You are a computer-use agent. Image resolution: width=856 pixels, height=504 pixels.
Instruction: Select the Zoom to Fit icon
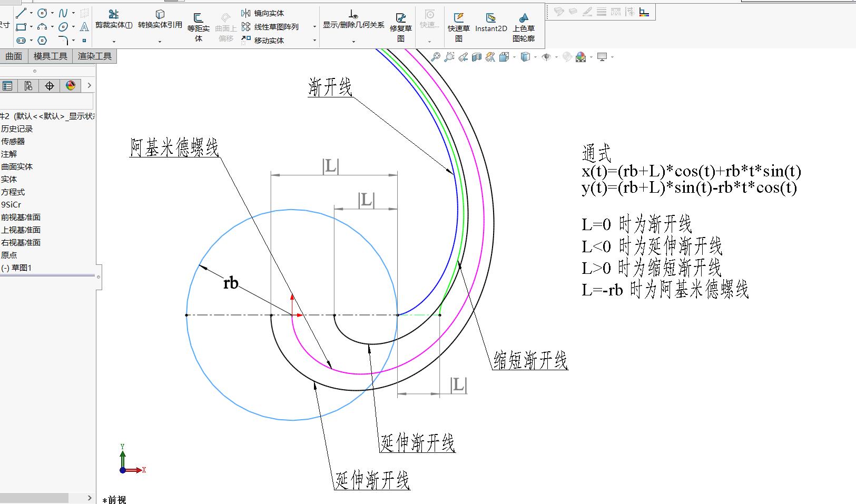coord(435,56)
